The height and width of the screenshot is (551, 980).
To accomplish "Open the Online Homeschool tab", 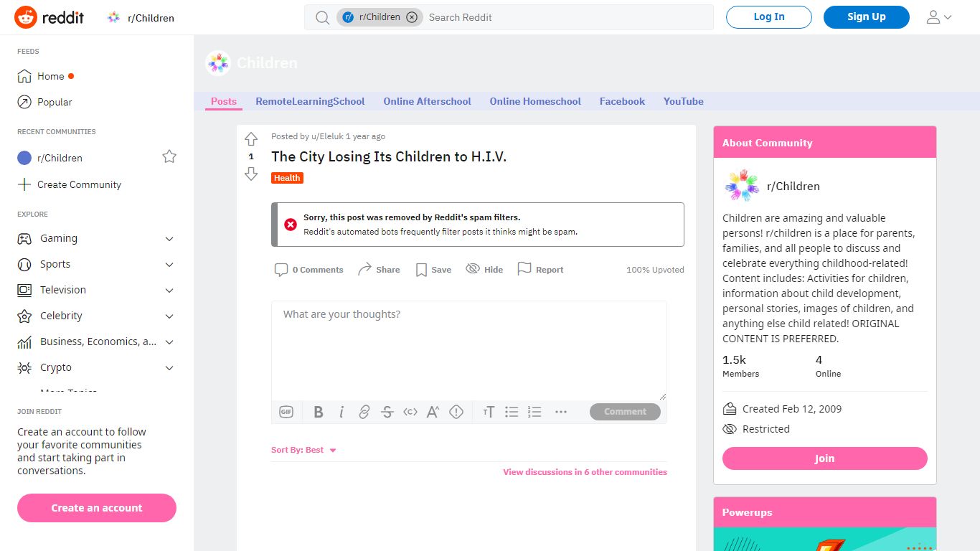I will point(535,101).
